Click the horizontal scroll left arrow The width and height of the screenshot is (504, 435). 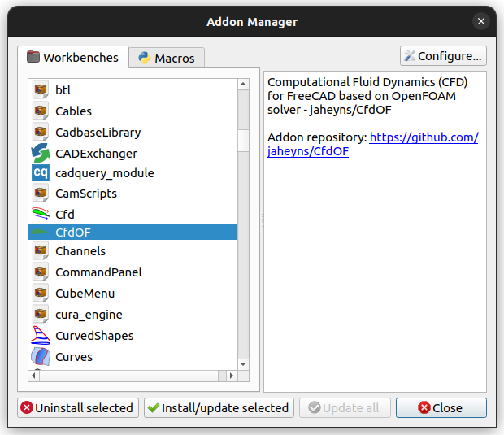[34, 376]
